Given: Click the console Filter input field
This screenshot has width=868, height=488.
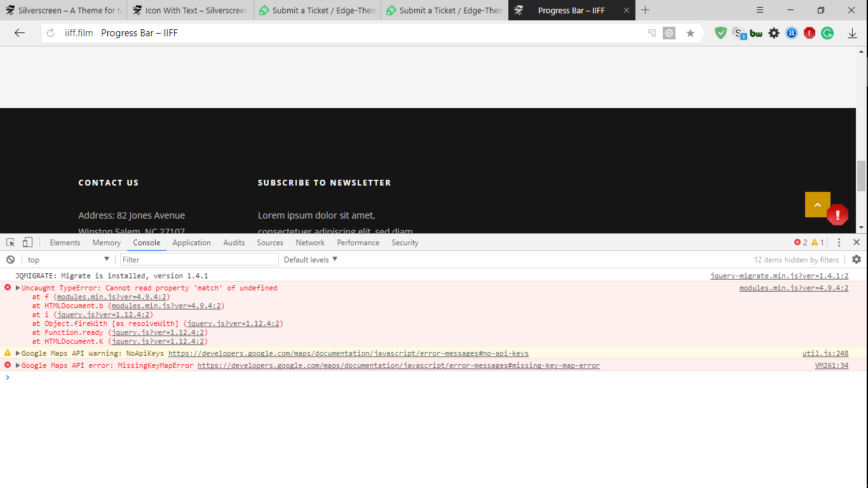Looking at the screenshot, I should tap(199, 259).
